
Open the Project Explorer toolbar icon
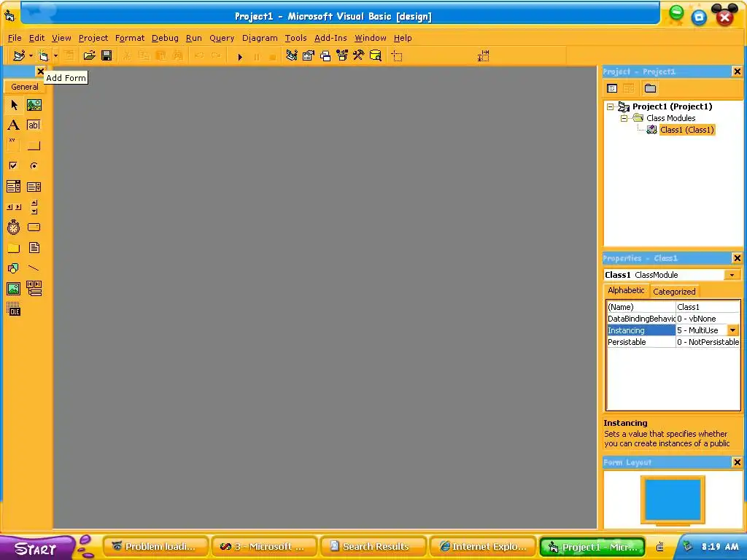tap(292, 55)
